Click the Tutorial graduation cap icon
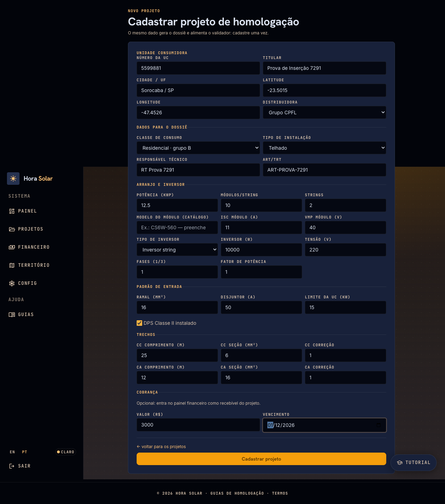 (400, 463)
